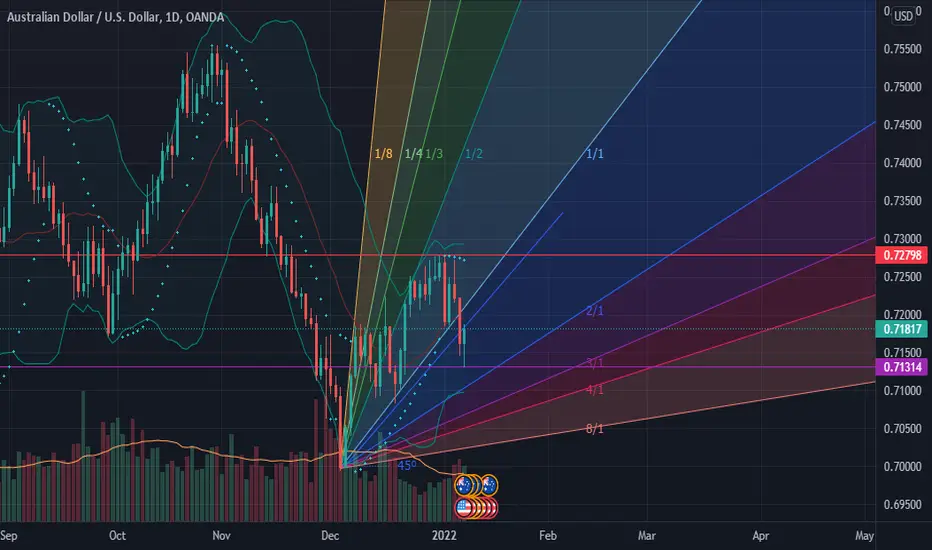
Task: Click the Dec label on the time axis
Action: tap(330, 536)
